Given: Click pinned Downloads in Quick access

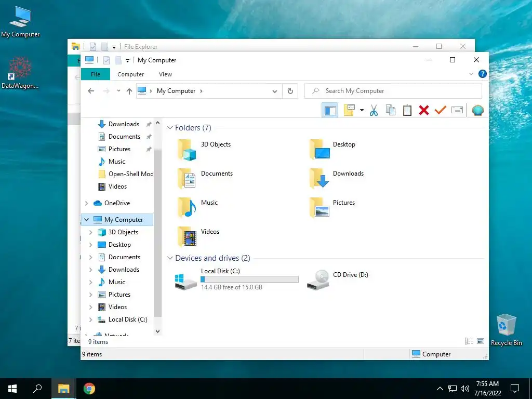Looking at the screenshot, I should click(124, 124).
